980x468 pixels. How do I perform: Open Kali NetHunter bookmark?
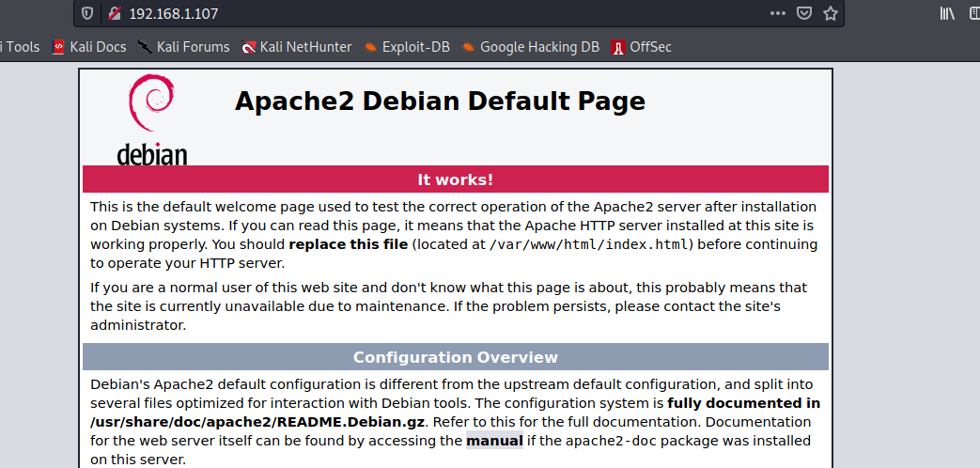(297, 47)
